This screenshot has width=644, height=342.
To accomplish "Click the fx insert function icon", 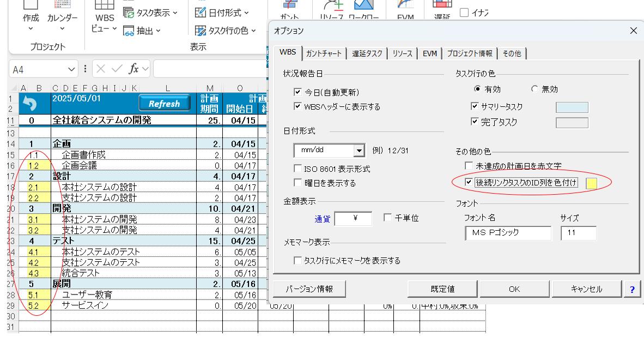I will tap(134, 70).
